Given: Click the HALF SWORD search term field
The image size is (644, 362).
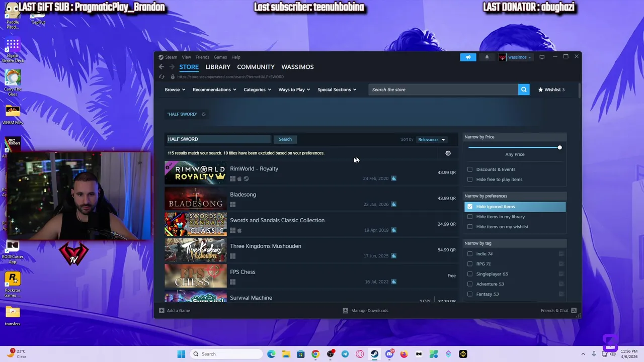Looking at the screenshot, I should tap(218, 139).
